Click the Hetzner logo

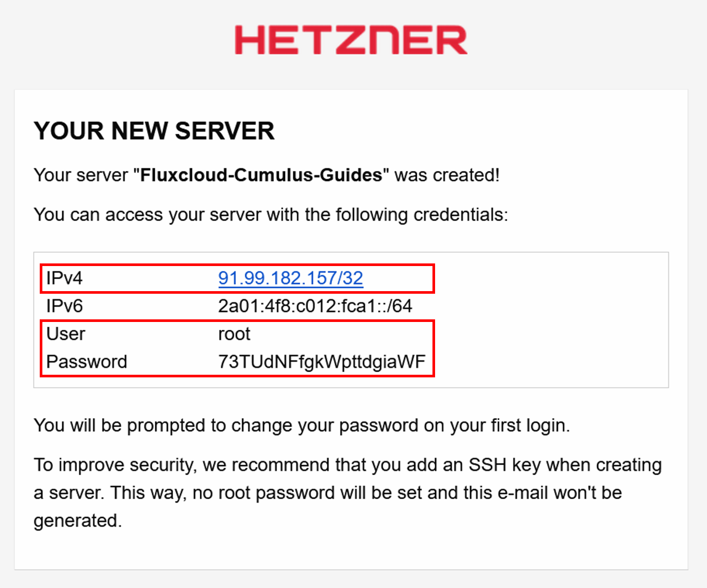pos(351,40)
